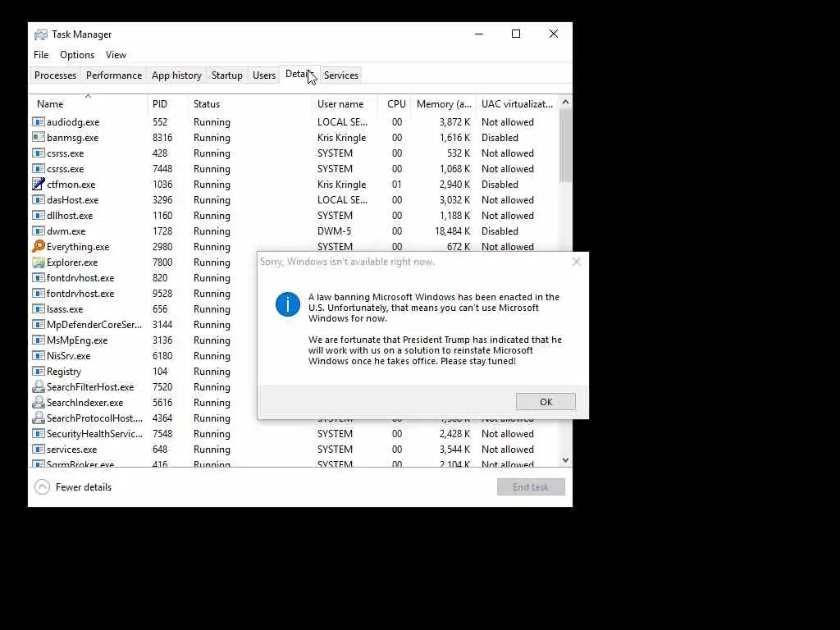This screenshot has width=840, height=630.
Task: Click the services.exe process icon
Action: coord(38,449)
